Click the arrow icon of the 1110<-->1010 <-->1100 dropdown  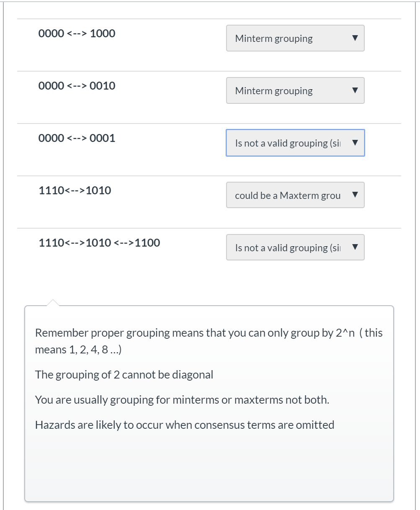(355, 247)
